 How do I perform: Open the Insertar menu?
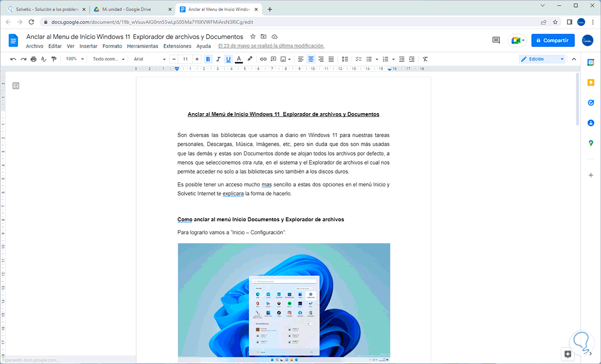89,46
